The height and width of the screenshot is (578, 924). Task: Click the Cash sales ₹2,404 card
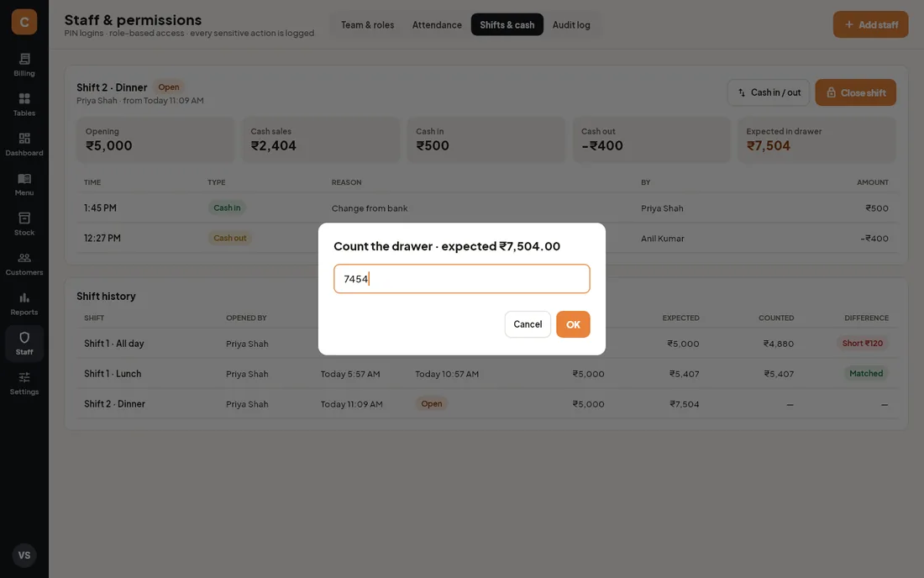[321, 139]
